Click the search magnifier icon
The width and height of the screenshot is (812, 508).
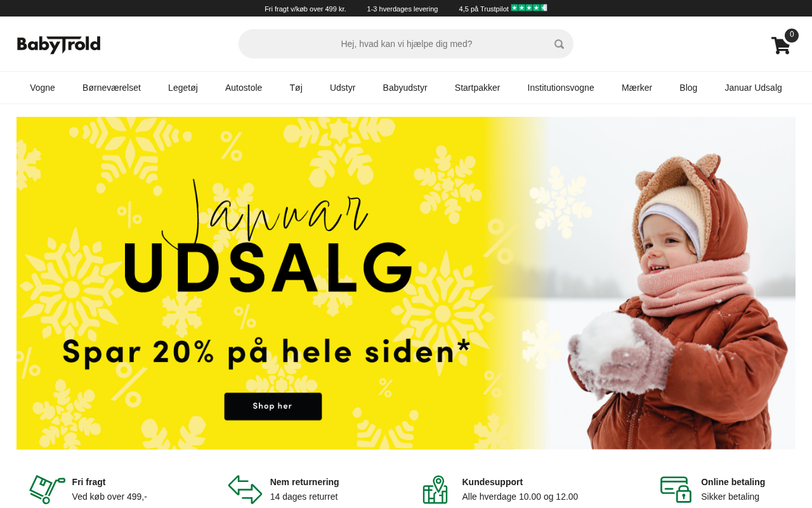pyautogui.click(x=559, y=44)
